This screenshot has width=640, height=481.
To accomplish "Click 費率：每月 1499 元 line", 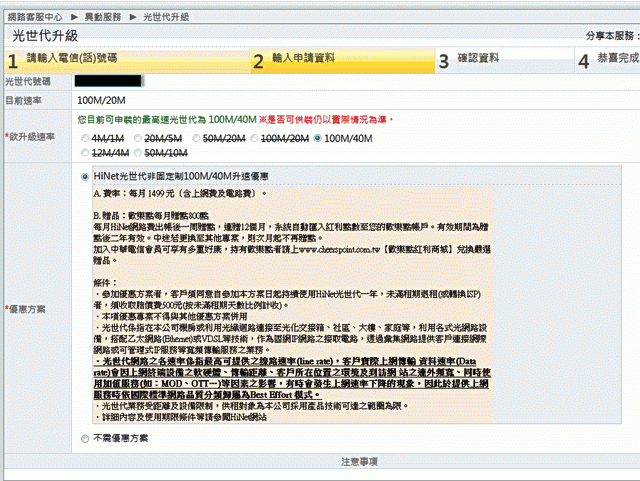I will point(180,194).
